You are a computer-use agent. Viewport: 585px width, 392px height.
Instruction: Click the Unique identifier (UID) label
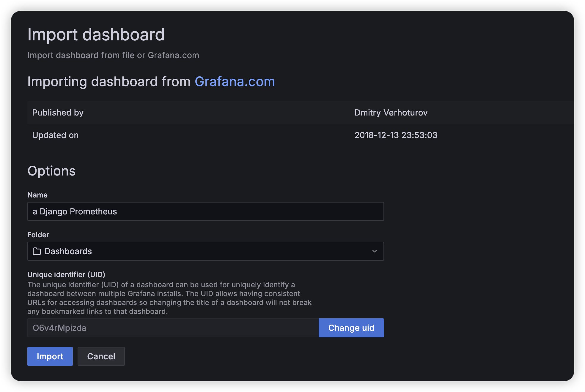tap(66, 274)
